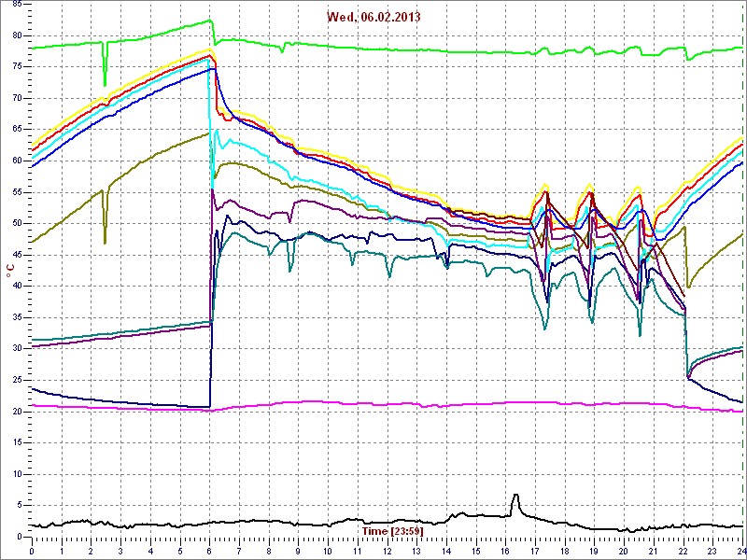
Task: Click the "°C" temperature axis label
Action: [9, 273]
